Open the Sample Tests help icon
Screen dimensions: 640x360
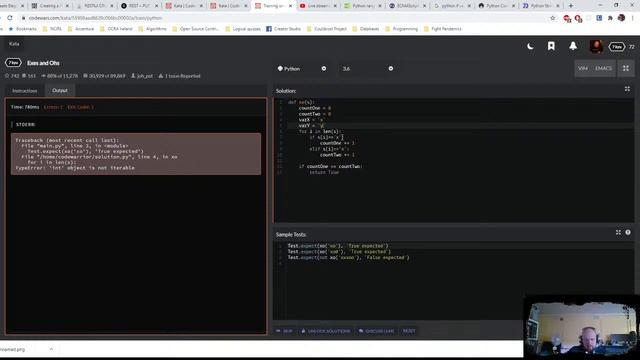pos(628,232)
